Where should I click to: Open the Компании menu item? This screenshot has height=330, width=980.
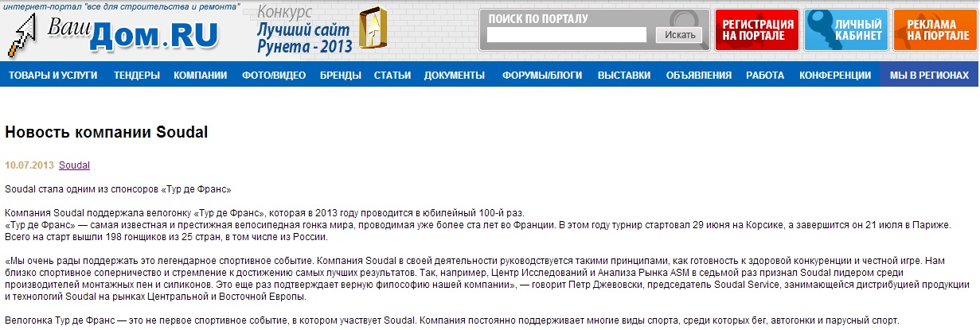coord(201,76)
